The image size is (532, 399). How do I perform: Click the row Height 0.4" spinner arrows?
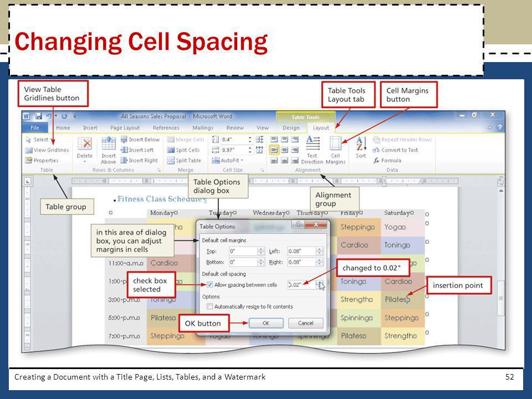point(250,140)
